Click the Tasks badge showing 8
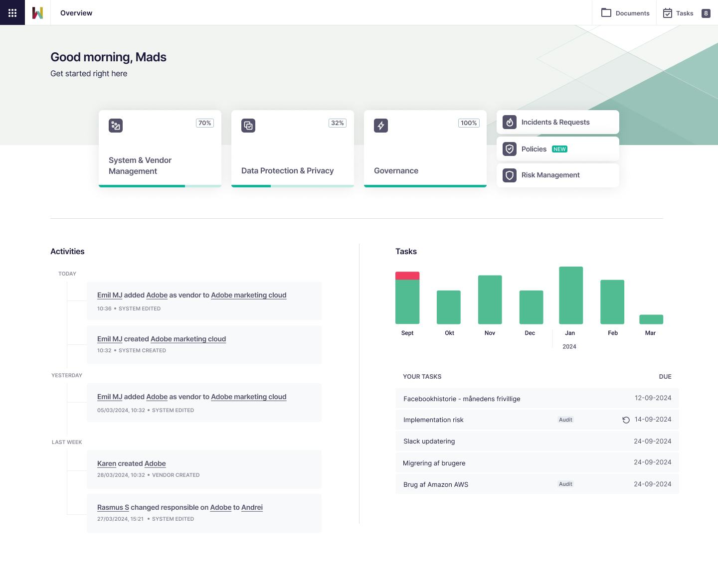The image size is (718, 588). tap(706, 14)
